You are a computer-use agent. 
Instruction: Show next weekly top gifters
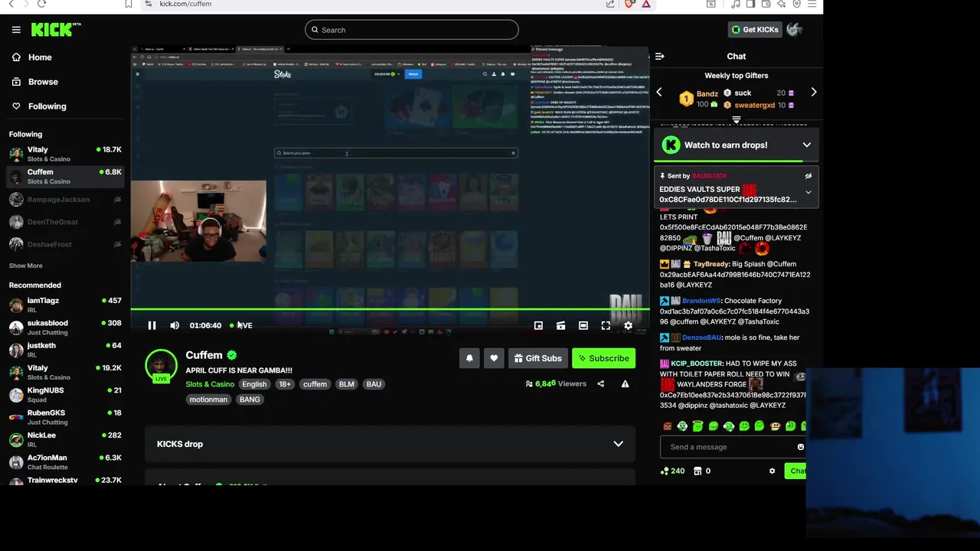click(x=813, y=93)
